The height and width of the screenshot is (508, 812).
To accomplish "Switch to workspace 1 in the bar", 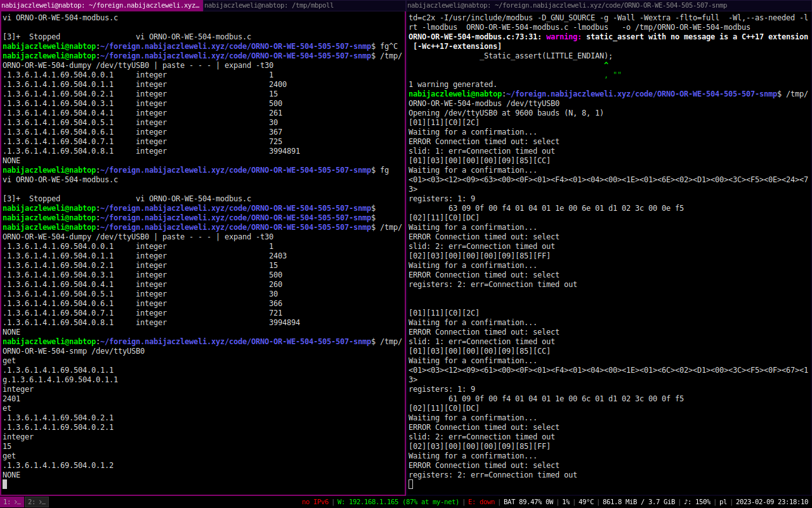I will [x=12, y=502].
